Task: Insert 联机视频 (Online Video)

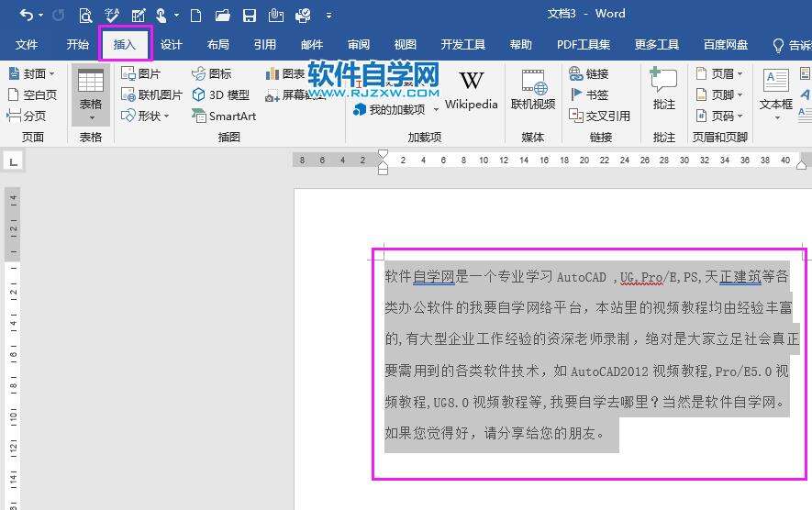Action: coord(533,90)
